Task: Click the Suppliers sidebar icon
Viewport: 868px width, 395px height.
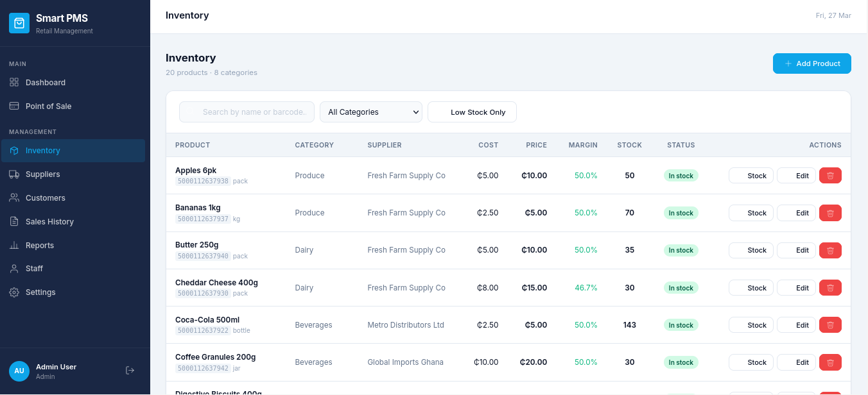Action: [x=14, y=174]
